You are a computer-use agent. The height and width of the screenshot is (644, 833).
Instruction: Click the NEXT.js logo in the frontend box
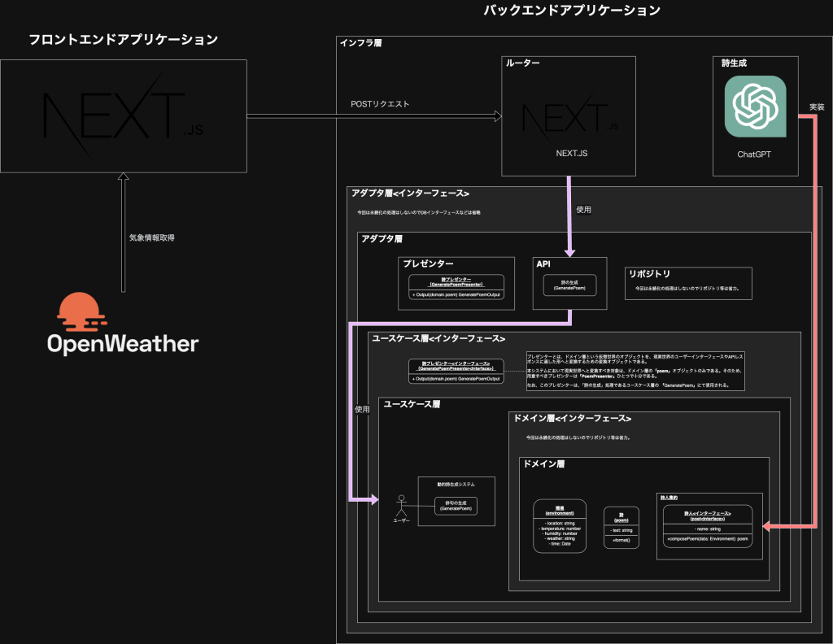pyautogui.click(x=123, y=117)
